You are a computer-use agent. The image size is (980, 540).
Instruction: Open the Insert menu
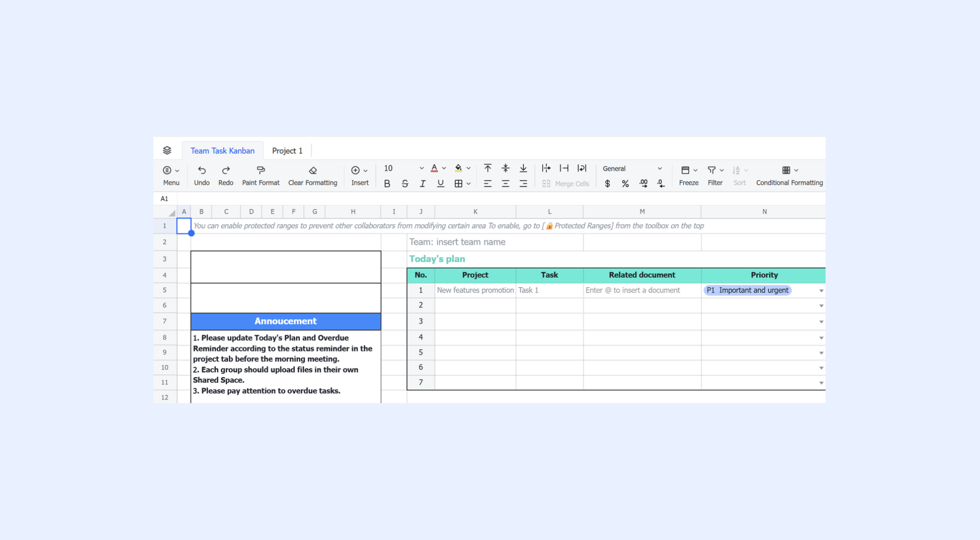click(x=360, y=176)
